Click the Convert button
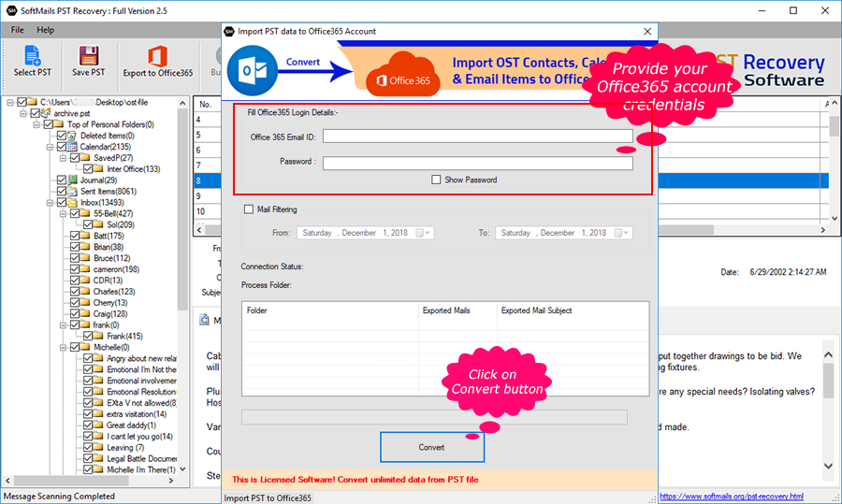This screenshot has height=504, width=842. [x=432, y=447]
